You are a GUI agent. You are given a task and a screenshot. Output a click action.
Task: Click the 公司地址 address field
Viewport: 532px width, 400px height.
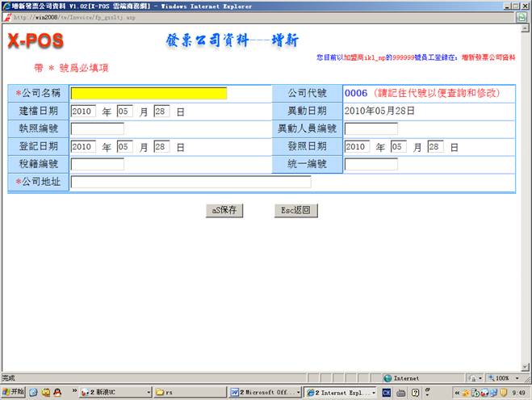(x=191, y=183)
